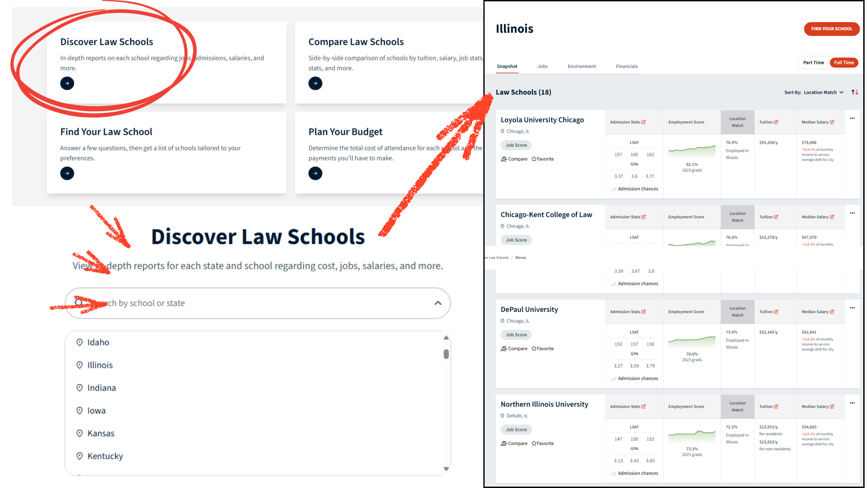Open the Financials tab
Screen dimensions: 868x488
click(627, 66)
